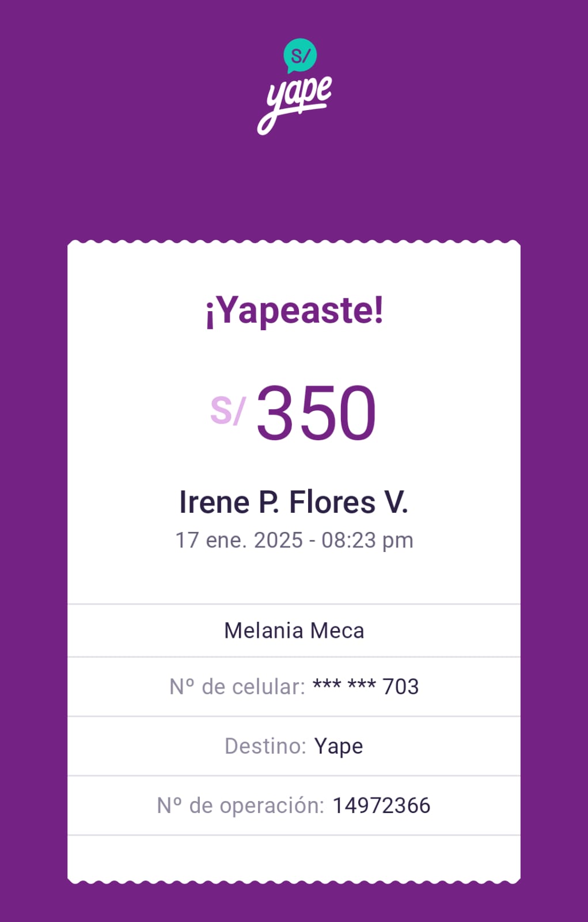Select the Melania Meca row

tap(294, 630)
